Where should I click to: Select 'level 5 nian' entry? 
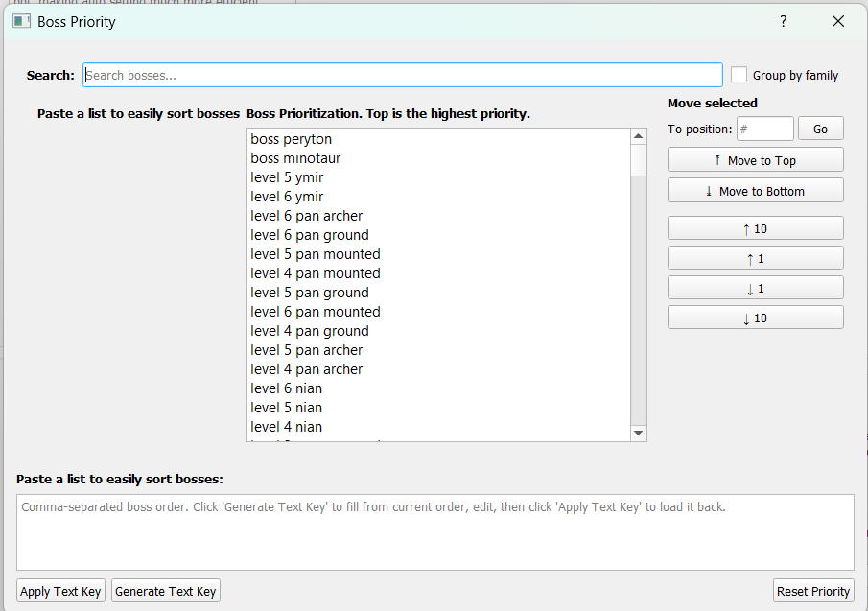439,408
